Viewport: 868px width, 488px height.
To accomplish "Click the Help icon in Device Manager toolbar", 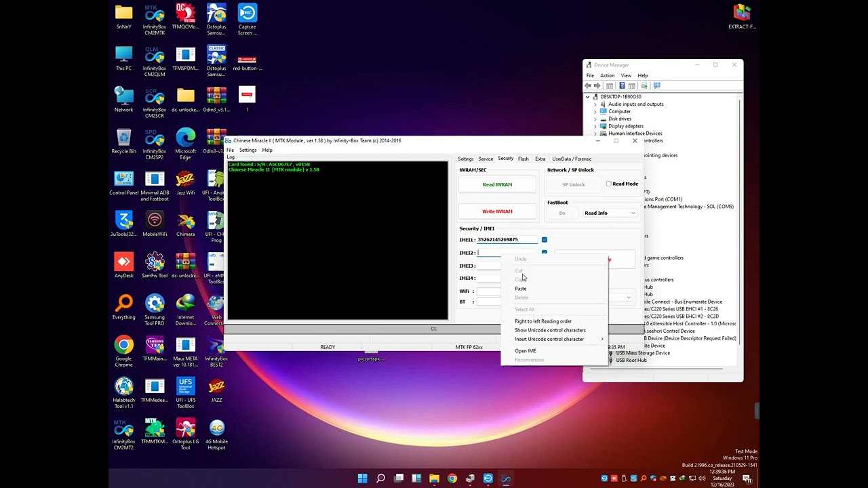I will coord(622,85).
